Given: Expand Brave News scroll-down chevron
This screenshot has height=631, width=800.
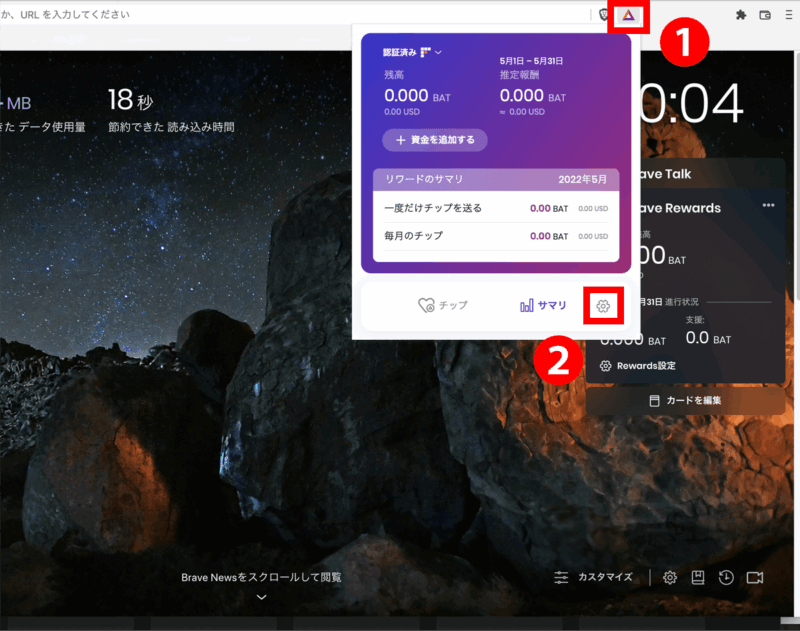Looking at the screenshot, I should [262, 597].
